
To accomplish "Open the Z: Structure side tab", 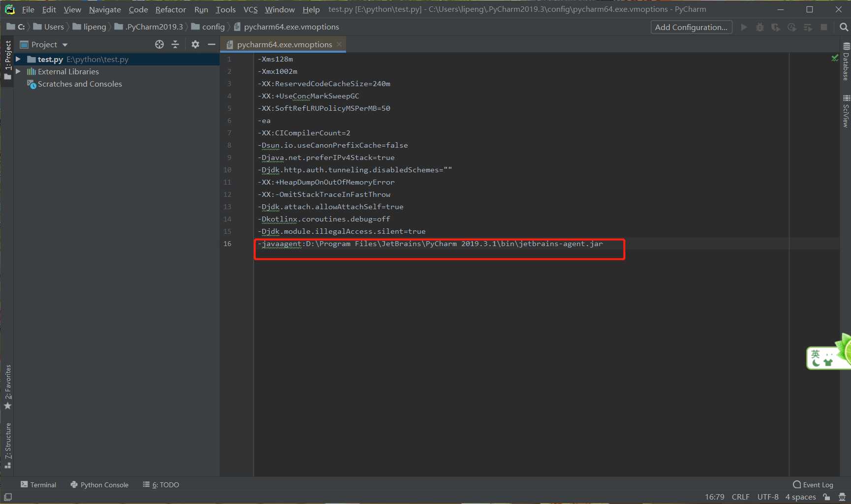I will (7, 445).
